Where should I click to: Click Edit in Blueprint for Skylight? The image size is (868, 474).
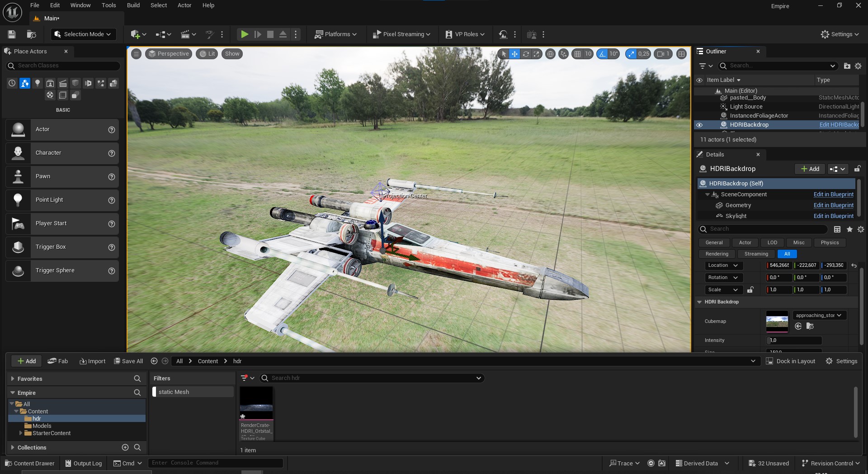click(x=833, y=216)
